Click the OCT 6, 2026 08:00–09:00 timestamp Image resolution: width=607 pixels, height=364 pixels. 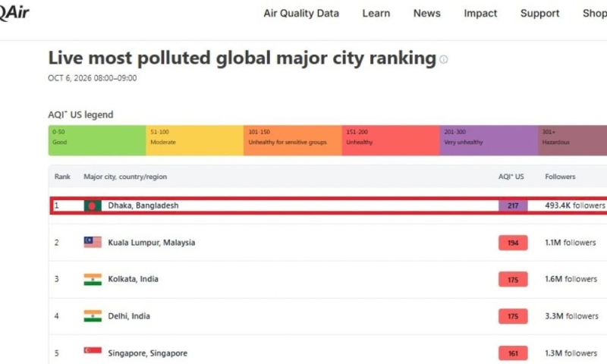click(92, 78)
